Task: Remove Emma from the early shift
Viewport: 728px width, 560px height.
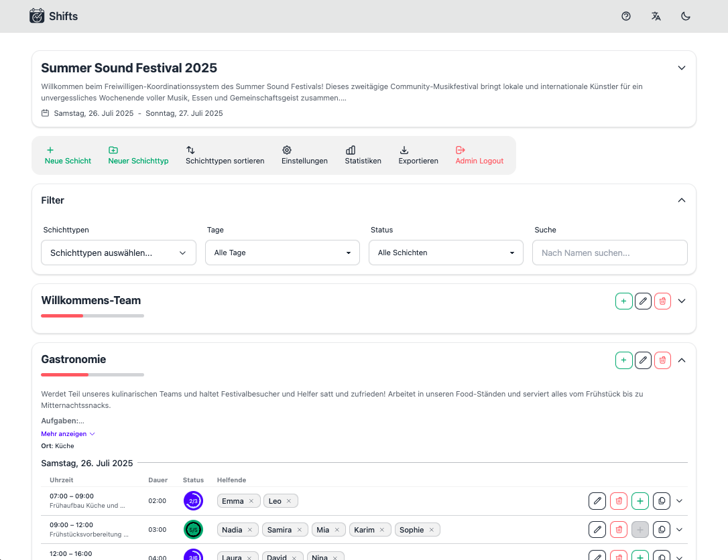Action: point(251,501)
